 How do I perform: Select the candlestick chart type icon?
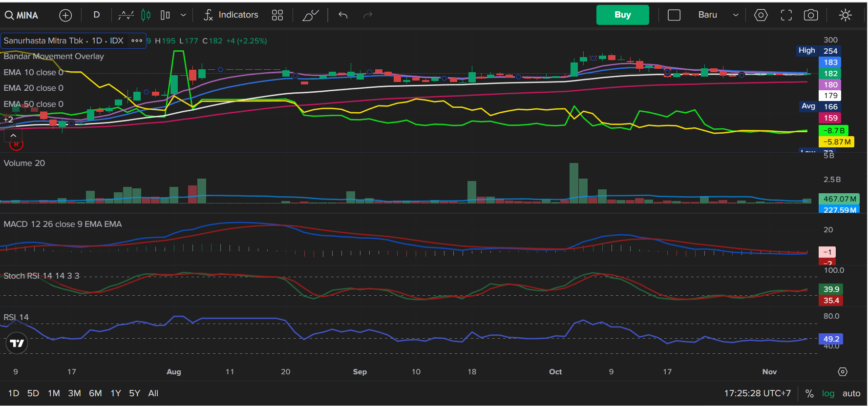[146, 15]
